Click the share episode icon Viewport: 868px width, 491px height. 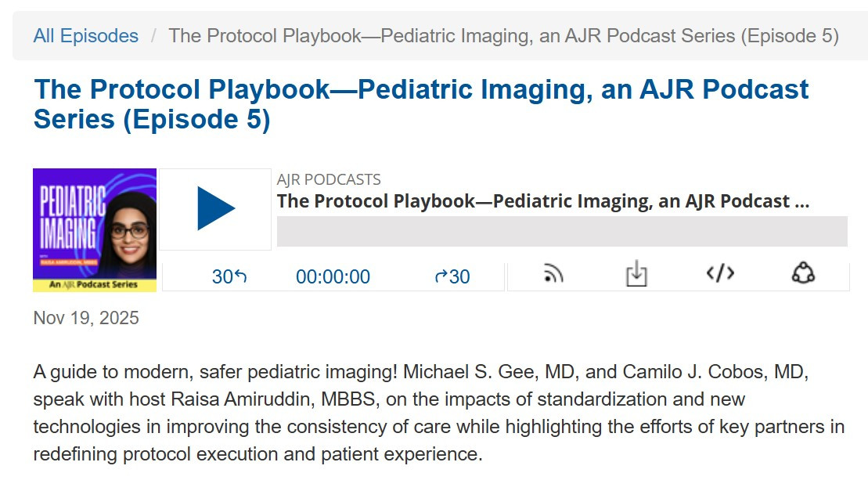point(803,273)
